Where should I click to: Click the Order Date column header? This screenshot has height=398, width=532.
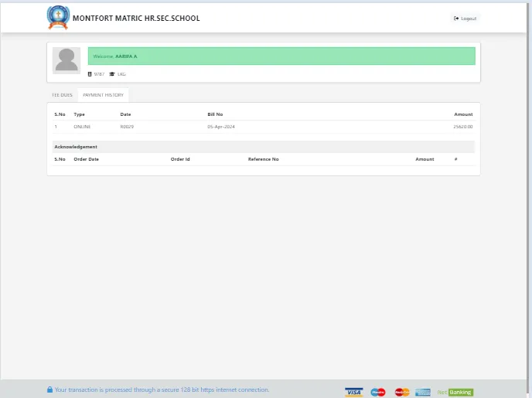[86, 159]
